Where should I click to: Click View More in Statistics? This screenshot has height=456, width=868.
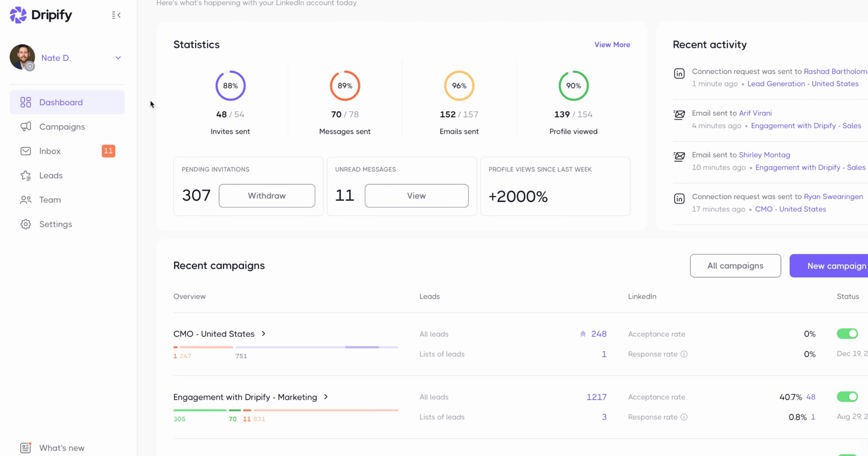(612, 45)
